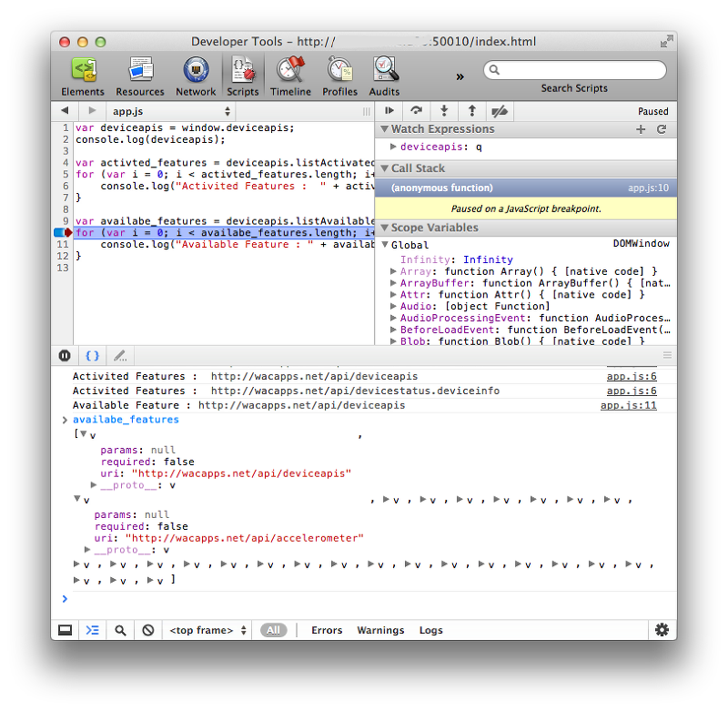The image size is (728, 711).
Task: Step over next function call
Action: (x=417, y=110)
